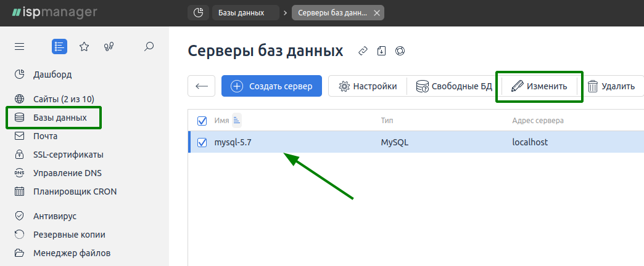Image resolution: width=644 pixels, height=266 pixels.
Task: Open Свободные БД in the toolbar
Action: [454, 86]
